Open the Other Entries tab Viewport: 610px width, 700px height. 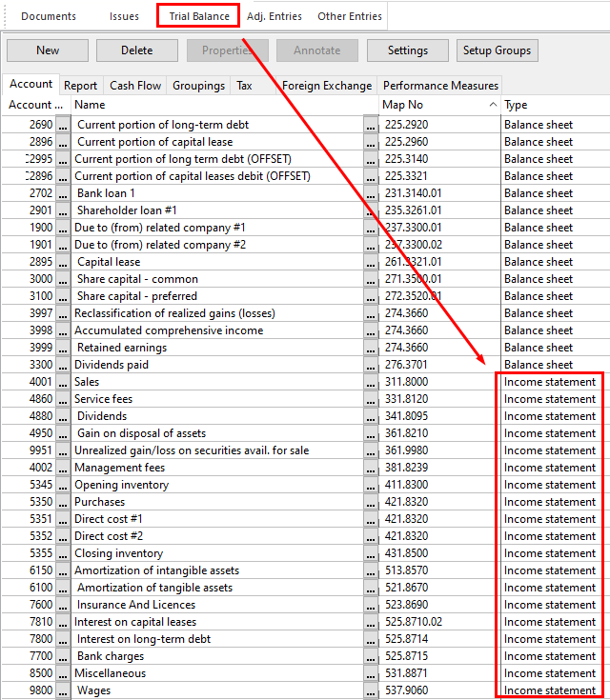(x=350, y=16)
